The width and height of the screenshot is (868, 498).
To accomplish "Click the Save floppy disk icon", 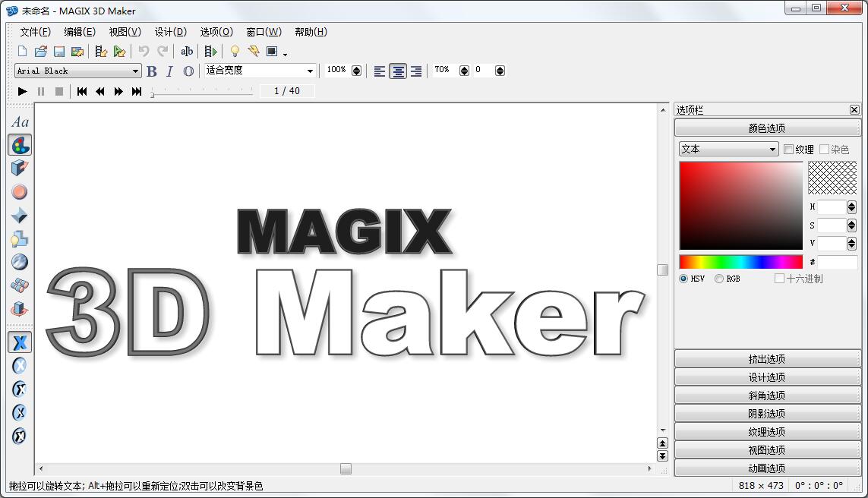I will tap(59, 52).
